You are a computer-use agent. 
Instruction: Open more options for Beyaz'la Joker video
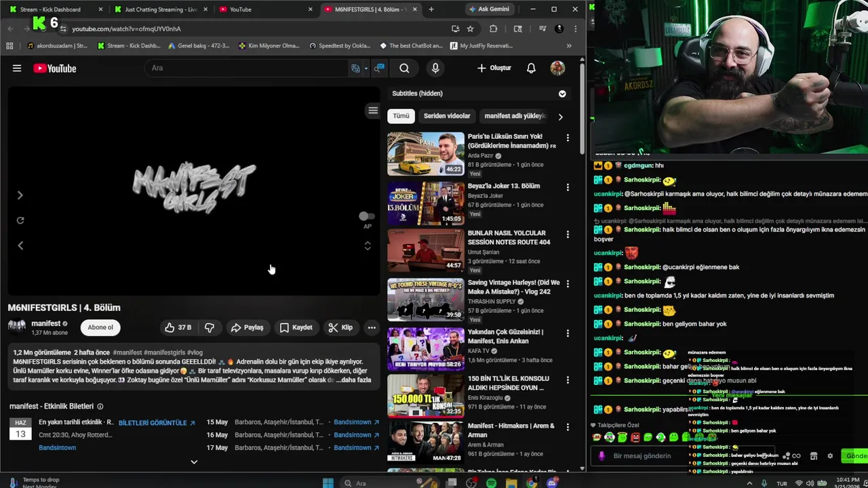point(568,187)
